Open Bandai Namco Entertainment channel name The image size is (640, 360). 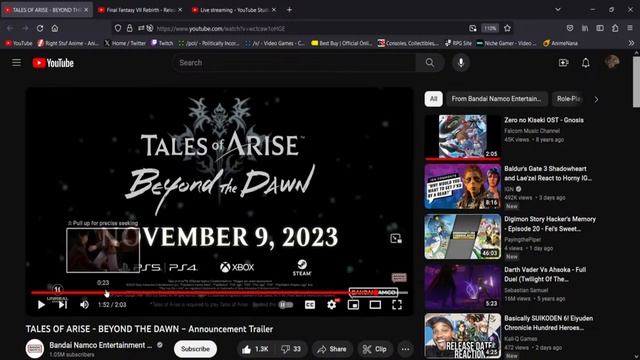pyautogui.click(x=101, y=345)
